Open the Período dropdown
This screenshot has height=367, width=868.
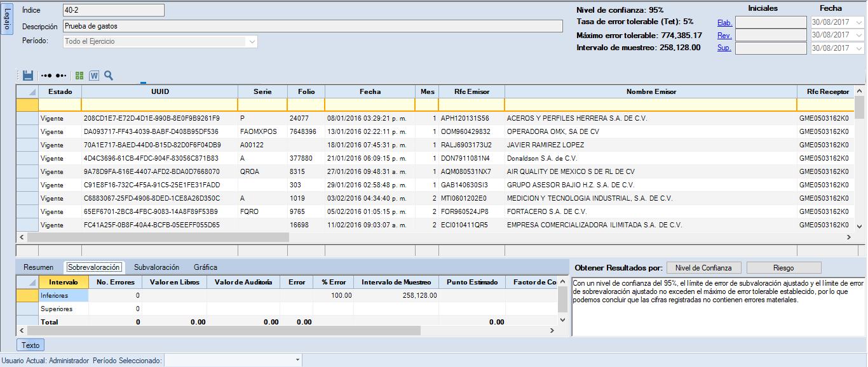pos(252,41)
